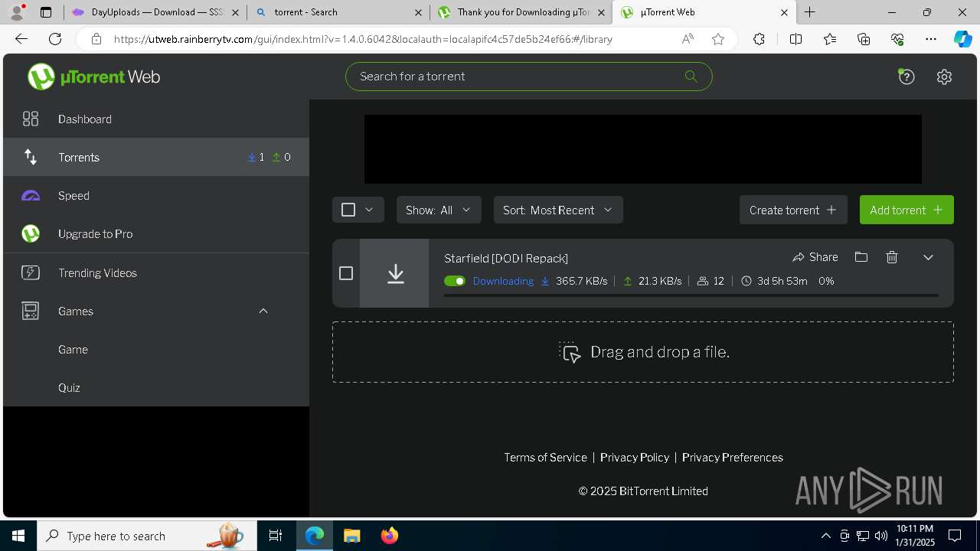Delete Starfield torrent with trash icon

(x=892, y=257)
